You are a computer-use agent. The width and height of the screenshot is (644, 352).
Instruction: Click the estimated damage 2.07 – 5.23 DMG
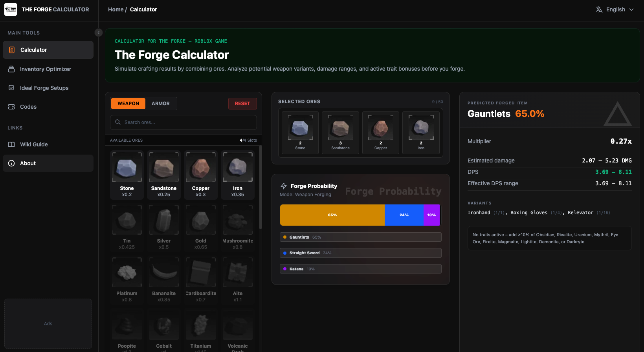click(x=607, y=160)
